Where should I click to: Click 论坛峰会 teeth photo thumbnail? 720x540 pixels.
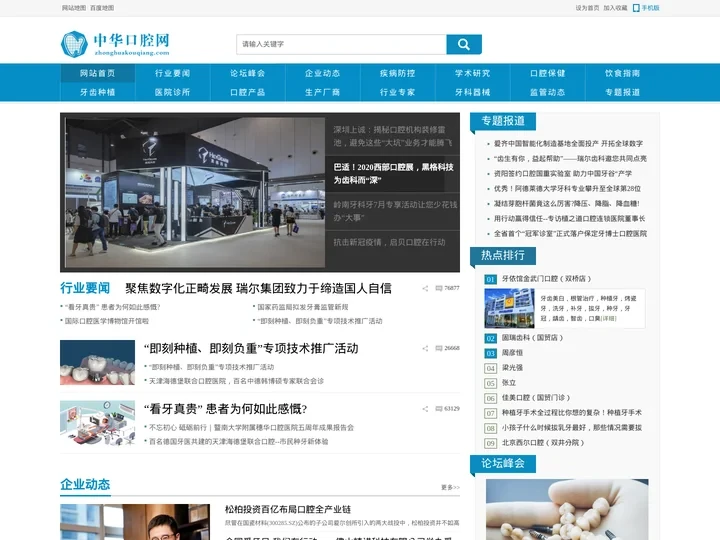[x=567, y=510]
